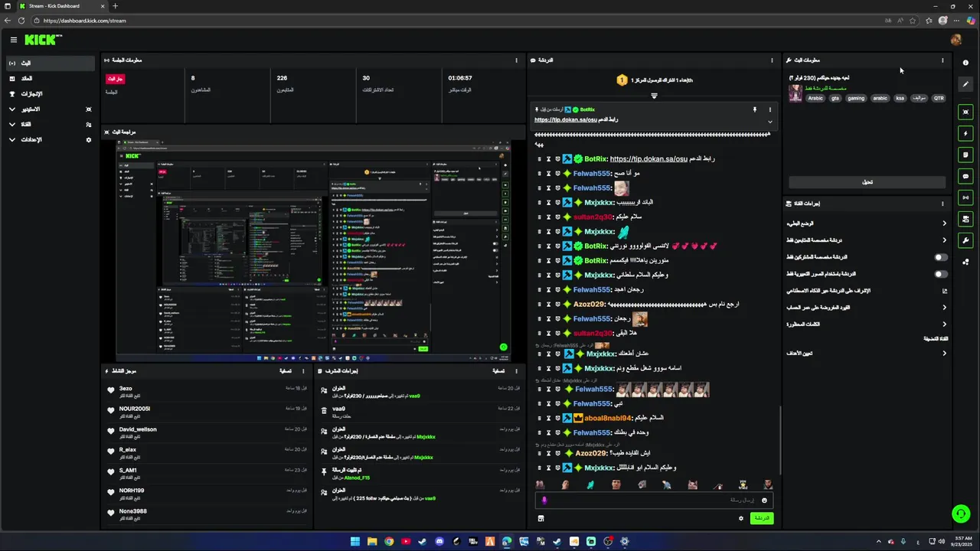Open second item in left sidebar below Stream
Screen dimensions: 980x551
click(51, 78)
